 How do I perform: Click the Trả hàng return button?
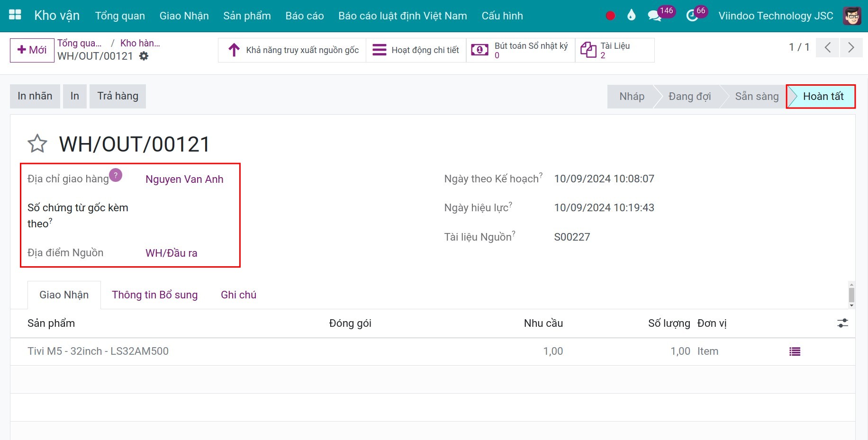(118, 96)
